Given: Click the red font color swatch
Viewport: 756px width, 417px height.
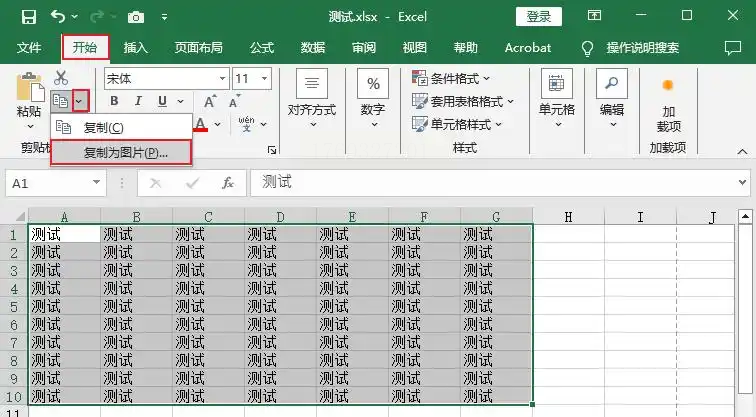Looking at the screenshot, I should tap(201, 126).
